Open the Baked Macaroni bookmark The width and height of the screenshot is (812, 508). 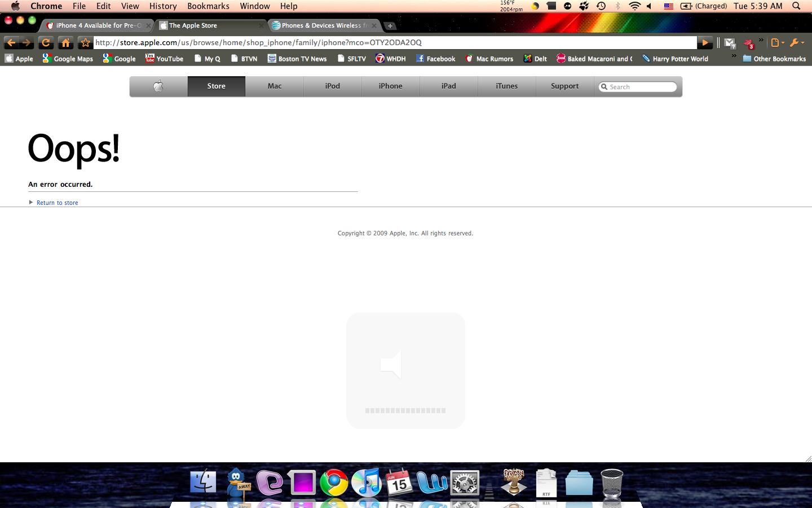coord(594,59)
